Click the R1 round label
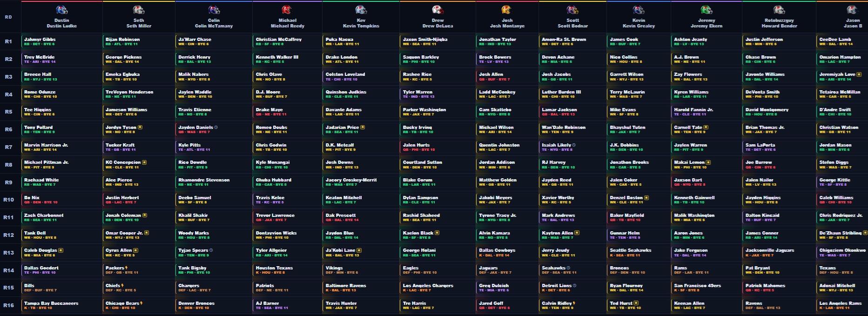The image size is (868, 316). tap(8, 41)
